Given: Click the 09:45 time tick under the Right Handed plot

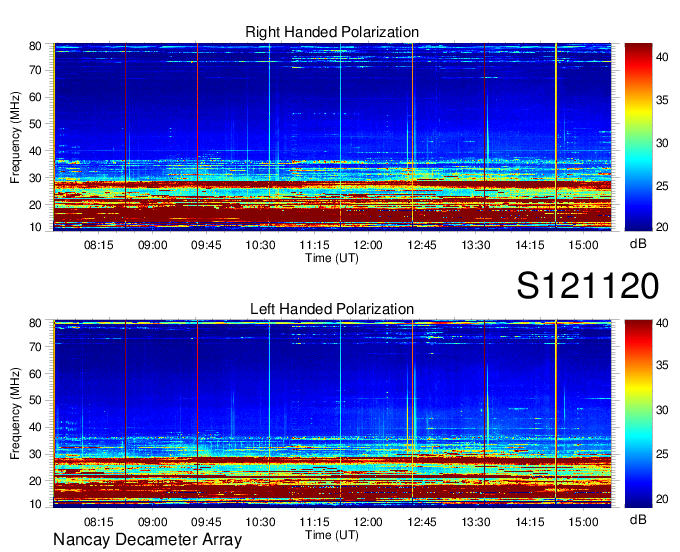Looking at the screenshot, I should click(206, 245).
